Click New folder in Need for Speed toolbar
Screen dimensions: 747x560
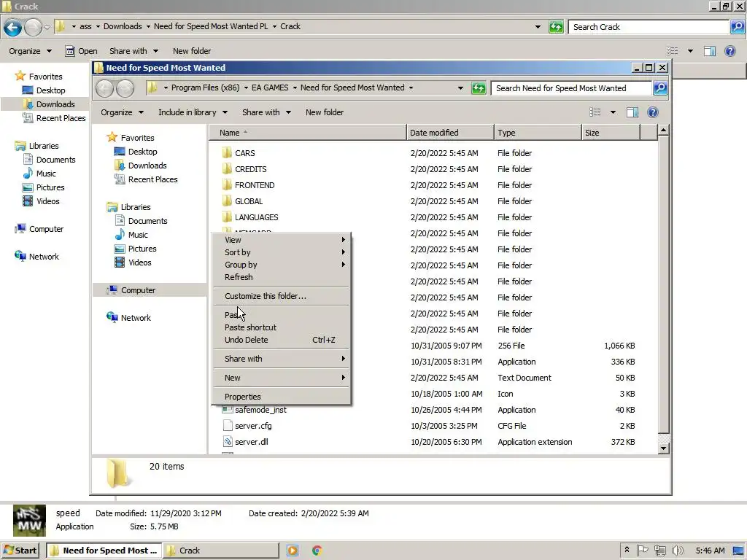[x=325, y=112]
